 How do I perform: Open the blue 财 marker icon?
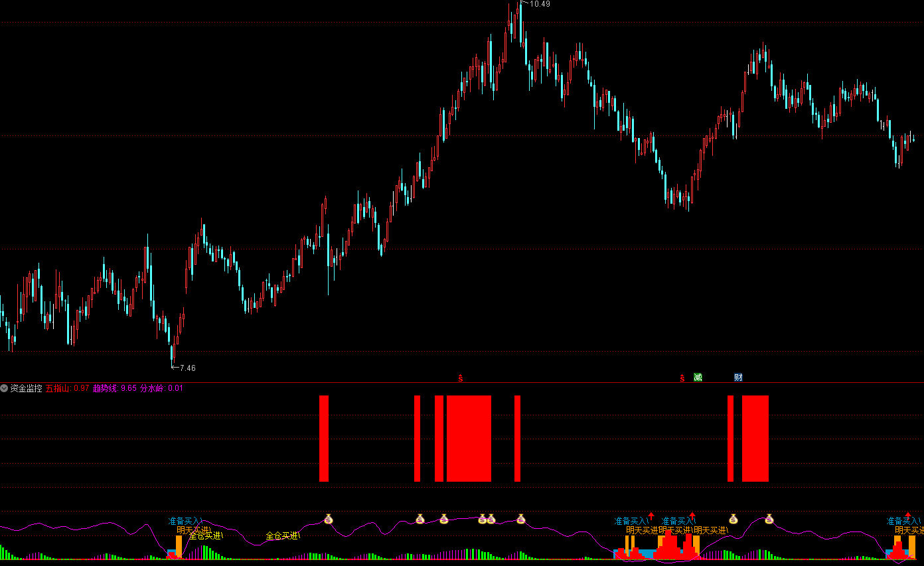click(738, 378)
